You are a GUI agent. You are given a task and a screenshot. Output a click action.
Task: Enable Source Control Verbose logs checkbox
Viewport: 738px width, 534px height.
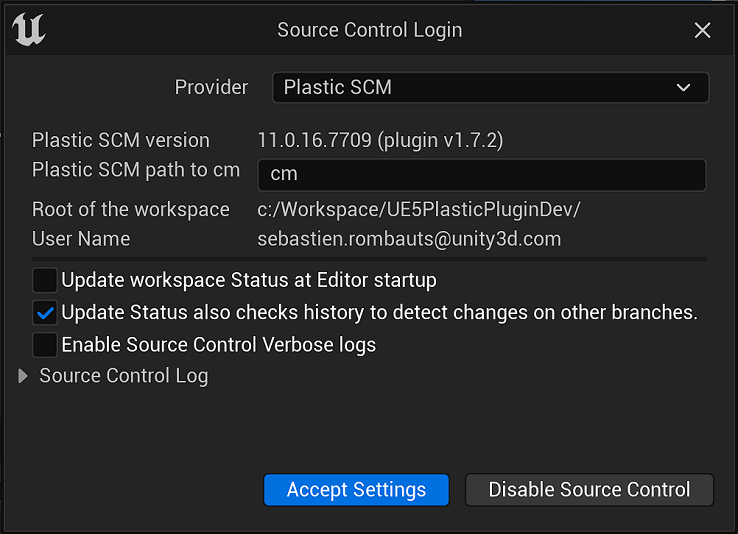[x=45, y=345]
